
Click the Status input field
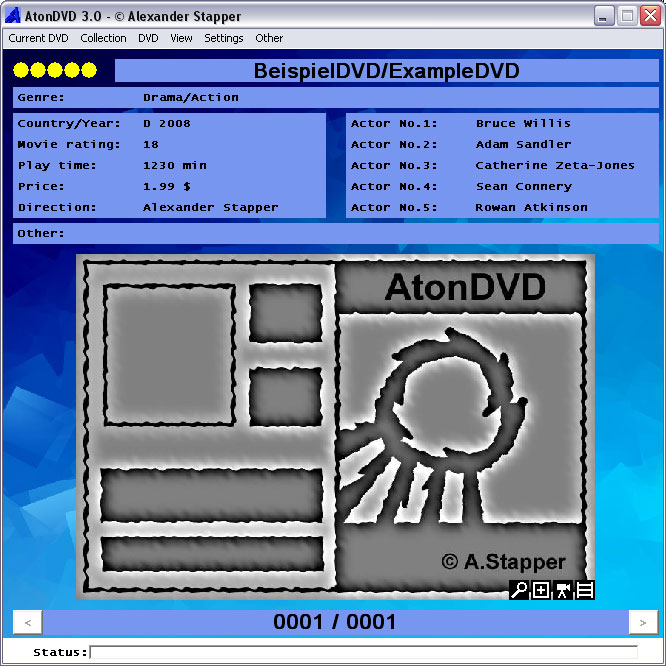(x=364, y=652)
